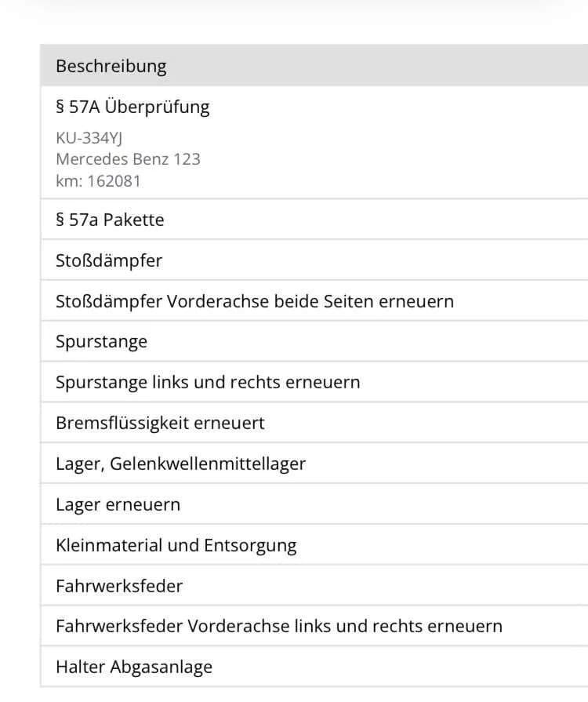Click the word Gelenkwellenmittellager
Viewport: 588px width, 702px height.
tap(208, 464)
